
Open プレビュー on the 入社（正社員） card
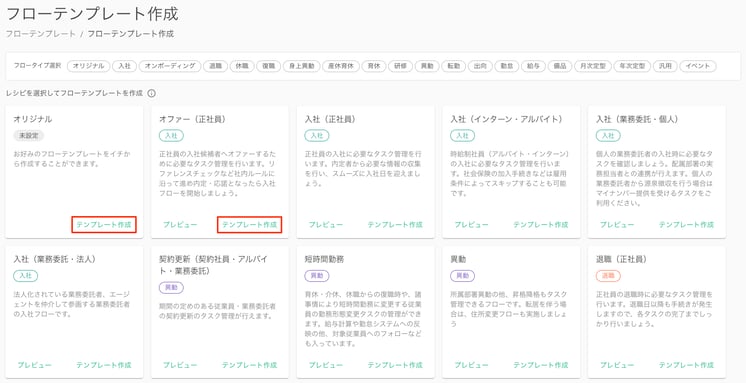pos(325,225)
